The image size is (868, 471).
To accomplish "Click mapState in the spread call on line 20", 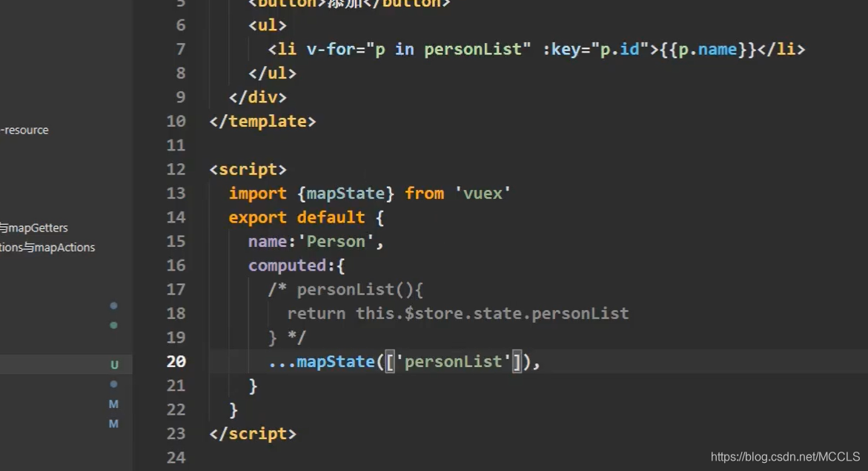I will (336, 362).
